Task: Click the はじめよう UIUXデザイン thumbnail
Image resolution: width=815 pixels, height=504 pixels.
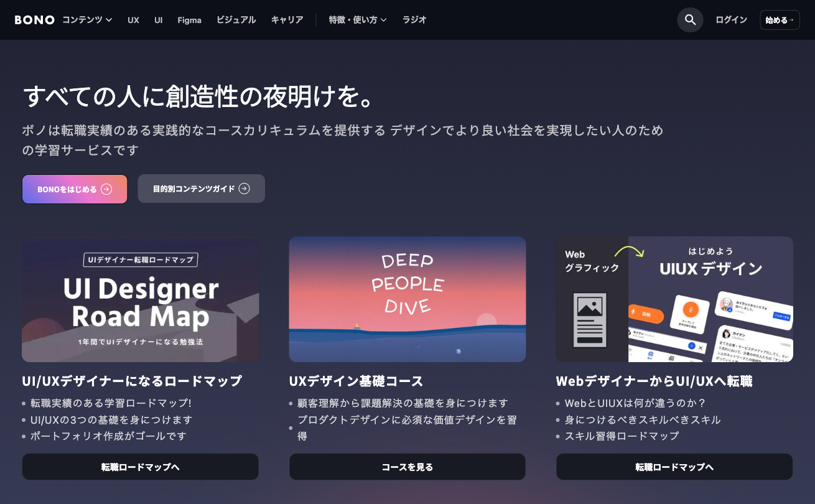Action: point(674,299)
